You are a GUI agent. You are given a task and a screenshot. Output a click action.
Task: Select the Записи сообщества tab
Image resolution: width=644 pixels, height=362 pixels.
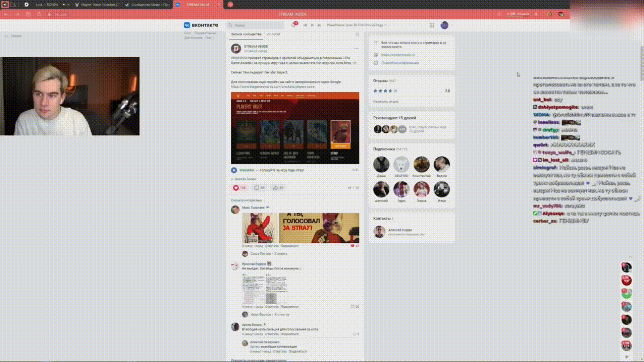246,34
